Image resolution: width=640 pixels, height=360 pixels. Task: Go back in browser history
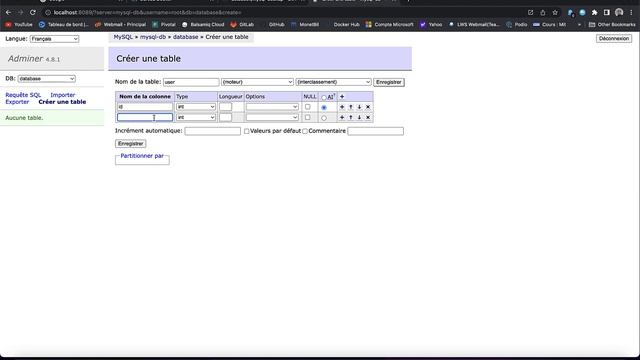click(x=9, y=13)
